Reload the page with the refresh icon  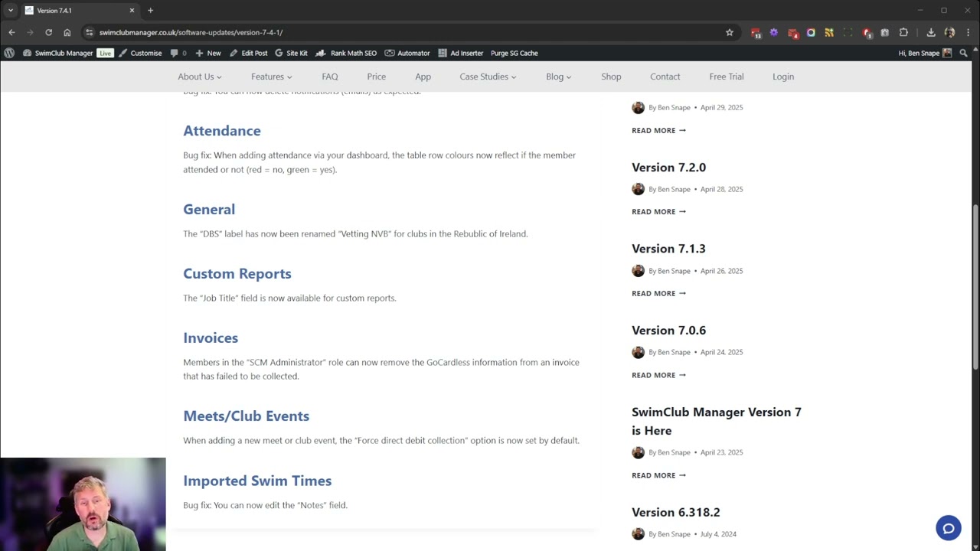point(48,32)
